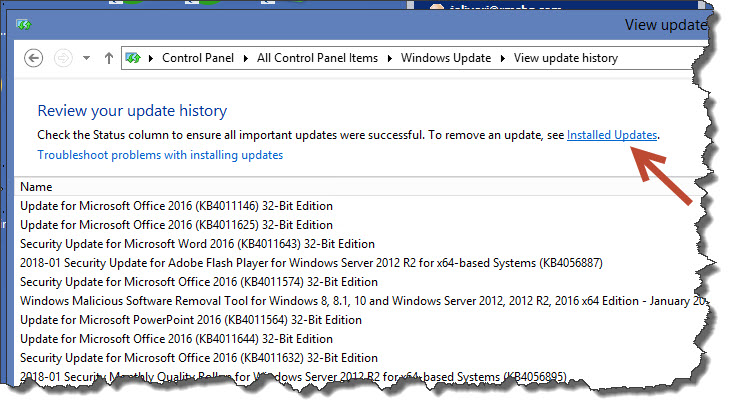Expand the chevron after Control Panel
Viewport: 738px width, 418px height.
[x=246, y=58]
